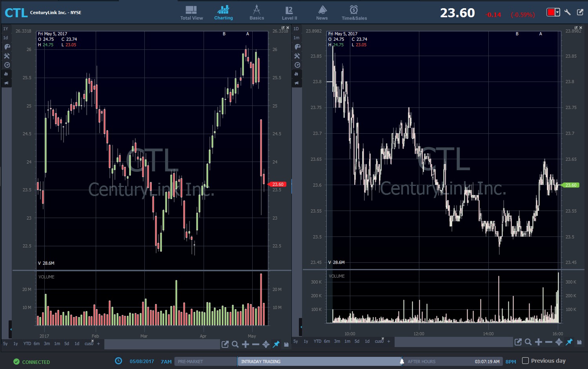Select 1y range under right chart
Viewport: 588px width, 369px height.
pos(306,341)
